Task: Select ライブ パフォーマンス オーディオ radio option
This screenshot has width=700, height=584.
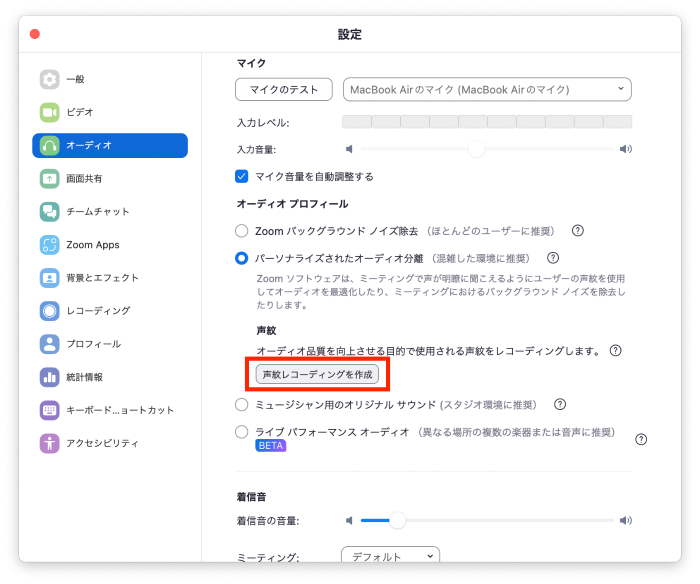Action: click(x=242, y=432)
